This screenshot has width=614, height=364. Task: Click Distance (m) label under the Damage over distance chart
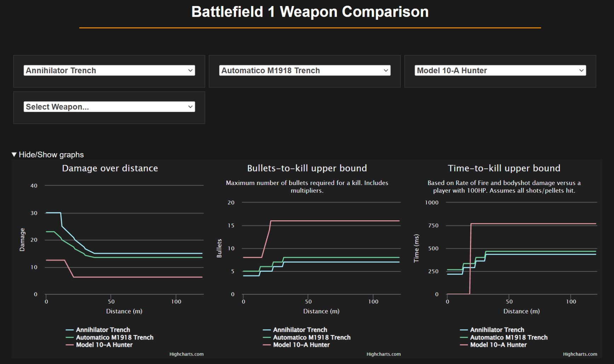point(124,311)
